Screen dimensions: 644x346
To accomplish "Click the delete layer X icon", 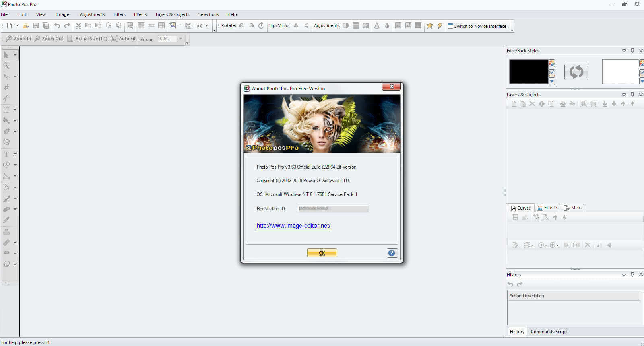I will tap(532, 104).
